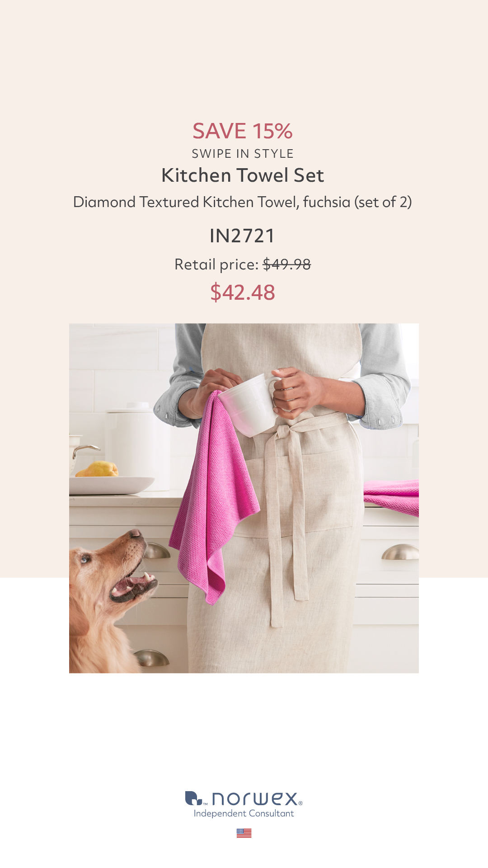488x868 pixels.
Task: Click the folded pink towel on counter
Action: click(x=391, y=497)
